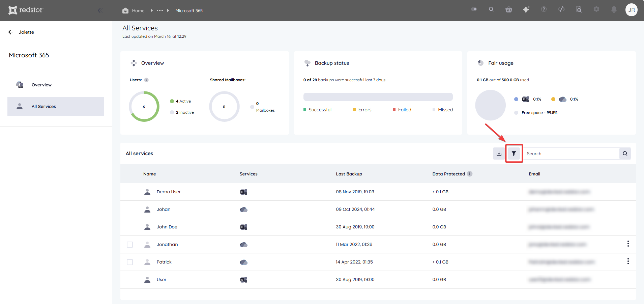Open the sparkle AI assistant icon

526,9
